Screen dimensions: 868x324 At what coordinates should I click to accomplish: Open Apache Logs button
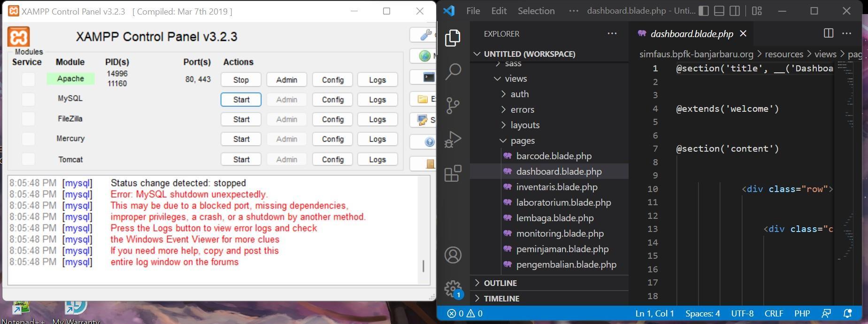click(x=377, y=80)
